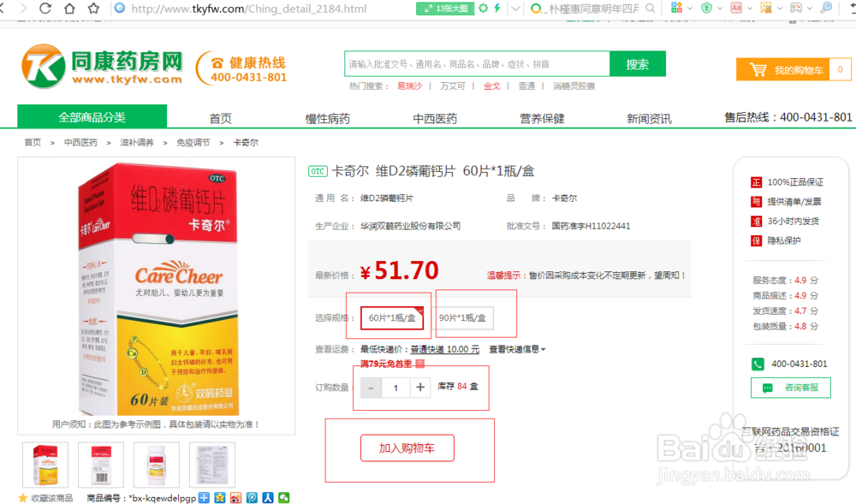Bookmark this page with the star icon

coord(93,9)
